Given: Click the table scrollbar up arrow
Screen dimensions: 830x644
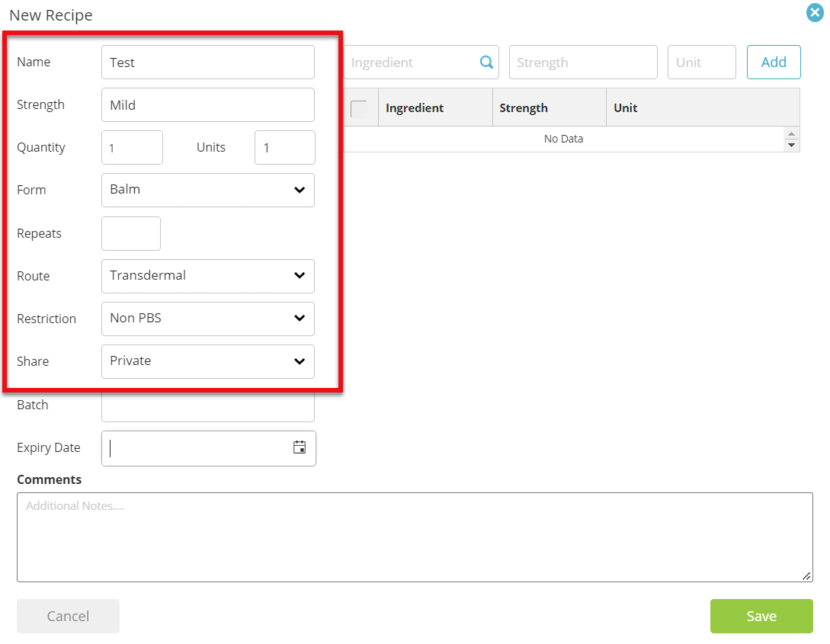Looking at the screenshot, I should 791,134.
